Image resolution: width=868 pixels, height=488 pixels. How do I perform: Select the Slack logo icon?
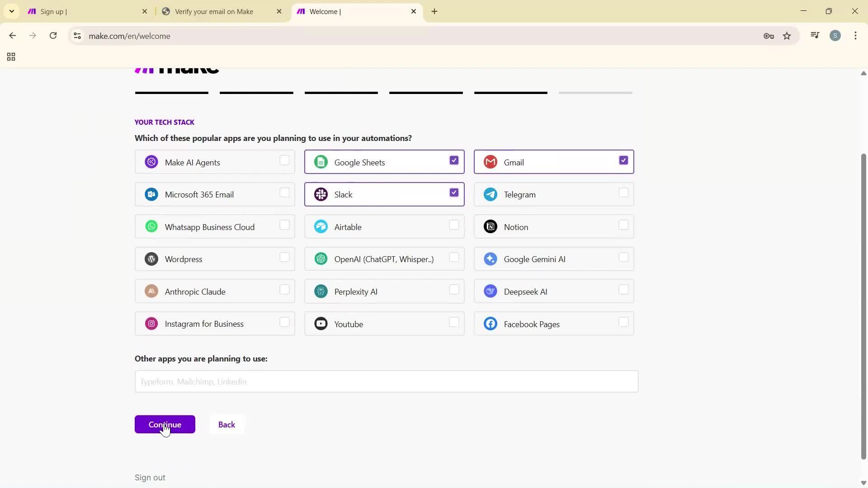pos(321,194)
